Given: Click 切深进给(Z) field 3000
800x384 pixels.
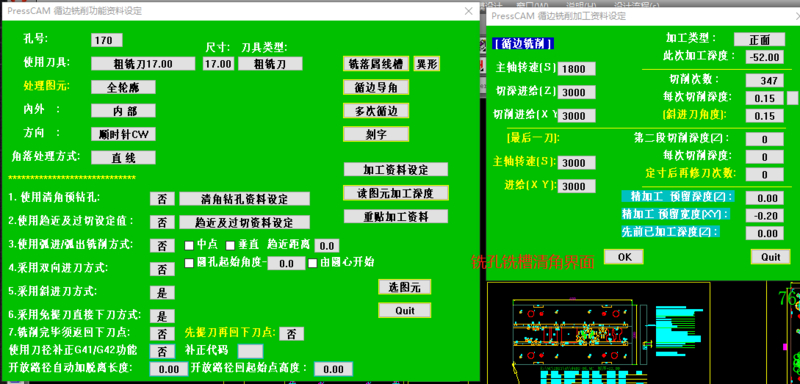Looking at the screenshot, I should click(577, 92).
